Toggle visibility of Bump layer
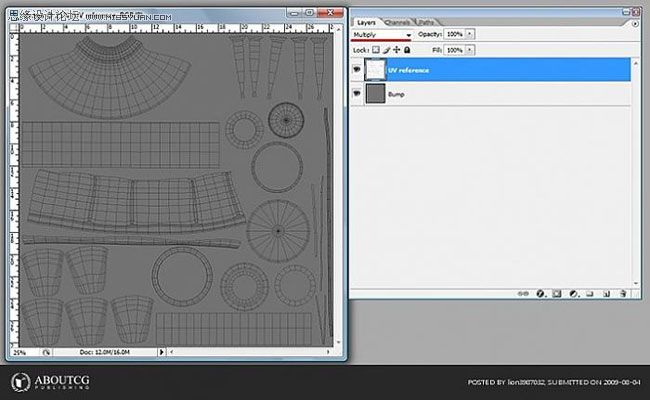The height and width of the screenshot is (400, 650). coord(358,93)
